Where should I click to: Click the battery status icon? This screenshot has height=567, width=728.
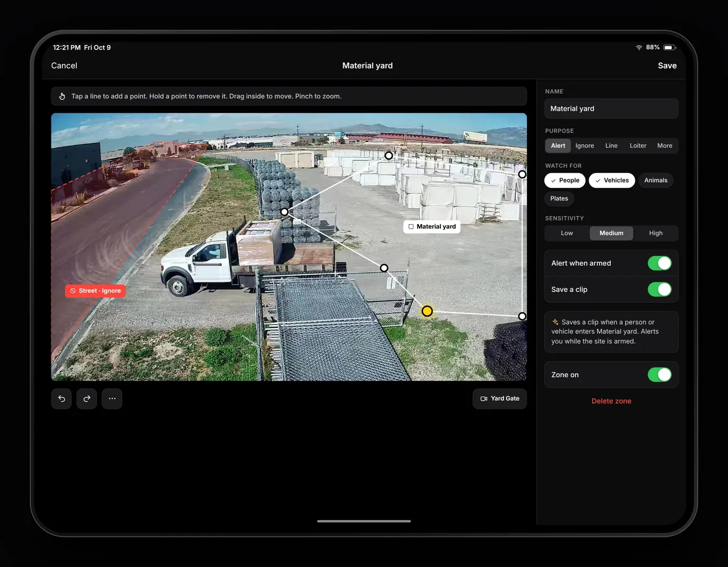point(670,47)
